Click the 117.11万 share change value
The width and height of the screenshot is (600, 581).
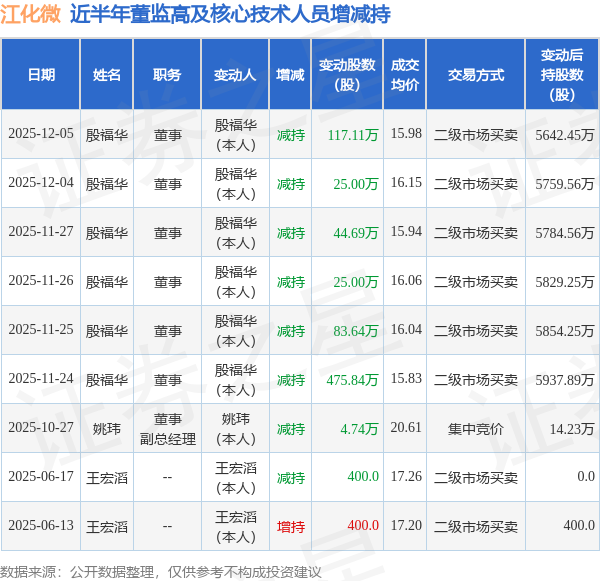pos(353,135)
